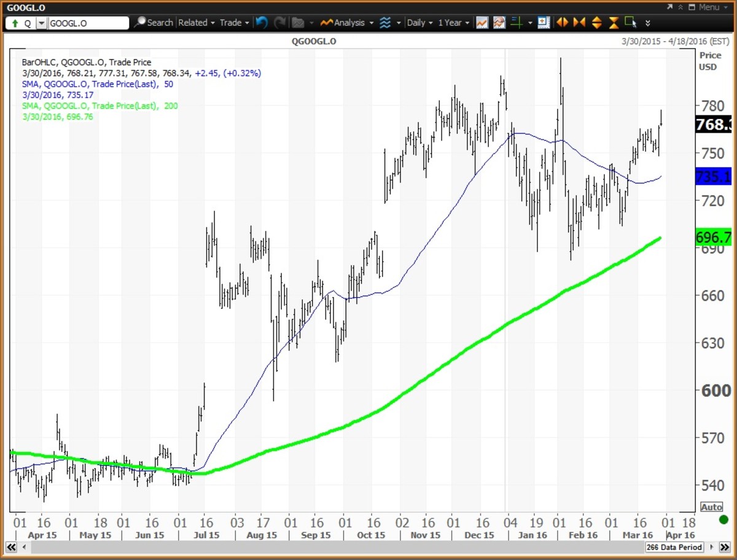Viewport: 737px width, 560px height.
Task: Expand chart vertically with orange arrows
Action: pos(596,23)
